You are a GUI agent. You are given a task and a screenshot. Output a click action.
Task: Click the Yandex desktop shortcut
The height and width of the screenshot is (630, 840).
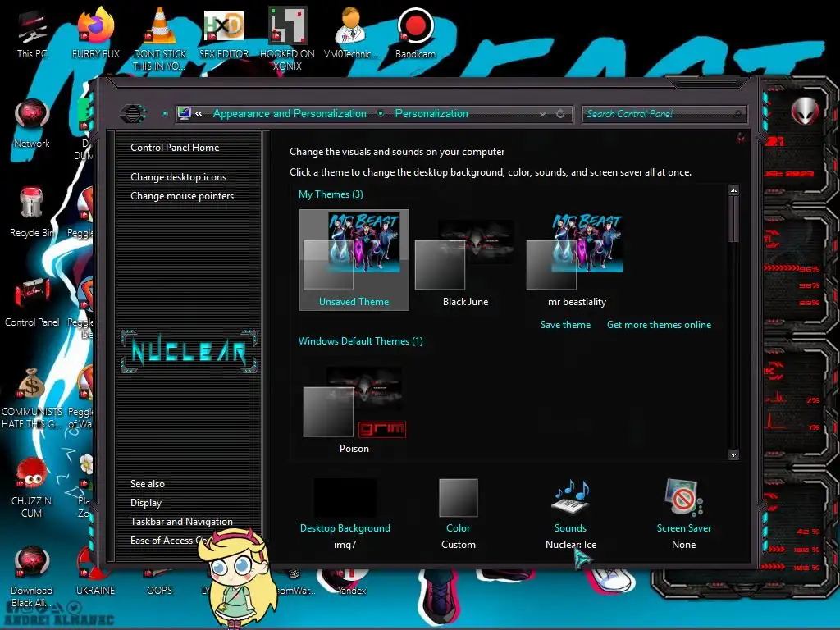click(x=351, y=584)
